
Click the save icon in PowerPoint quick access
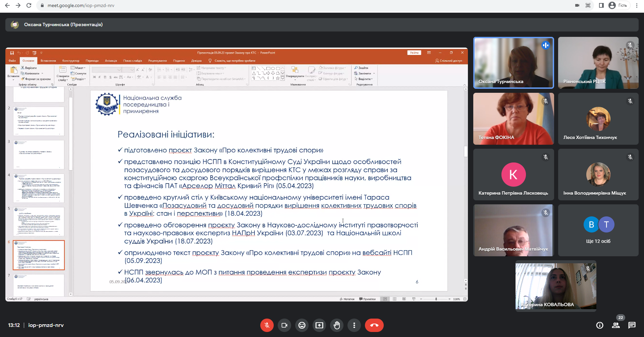coord(12,53)
